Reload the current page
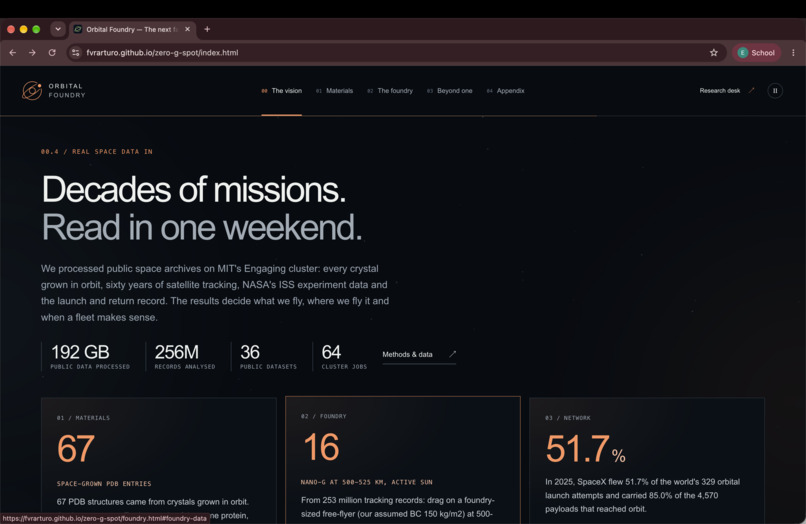 point(52,52)
